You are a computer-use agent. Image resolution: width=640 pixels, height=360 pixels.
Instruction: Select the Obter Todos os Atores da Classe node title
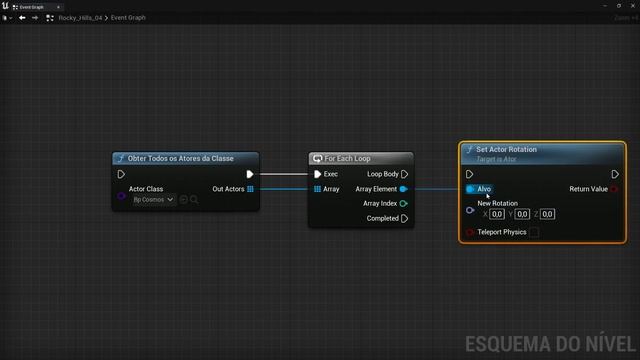[x=180, y=158]
